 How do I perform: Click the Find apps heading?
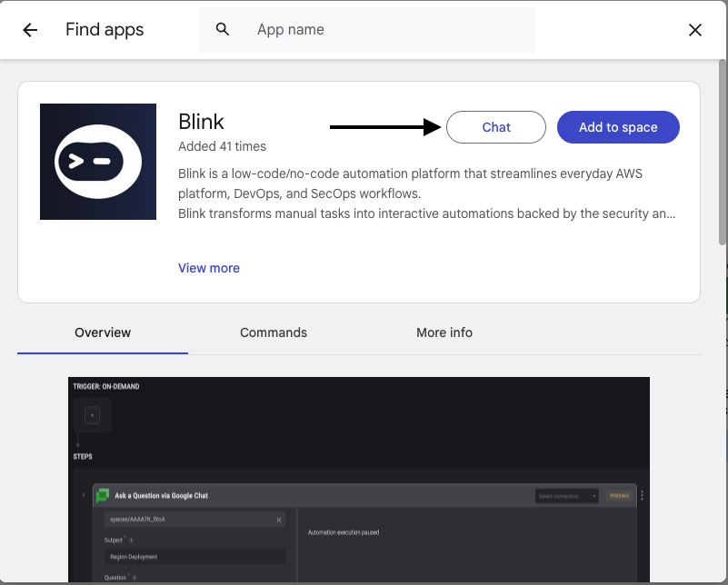[105, 30]
